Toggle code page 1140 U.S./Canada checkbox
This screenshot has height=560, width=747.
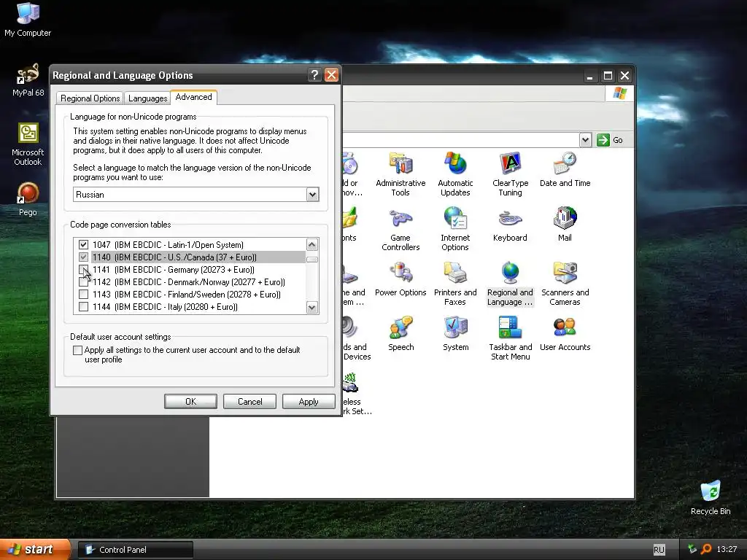tap(83, 257)
